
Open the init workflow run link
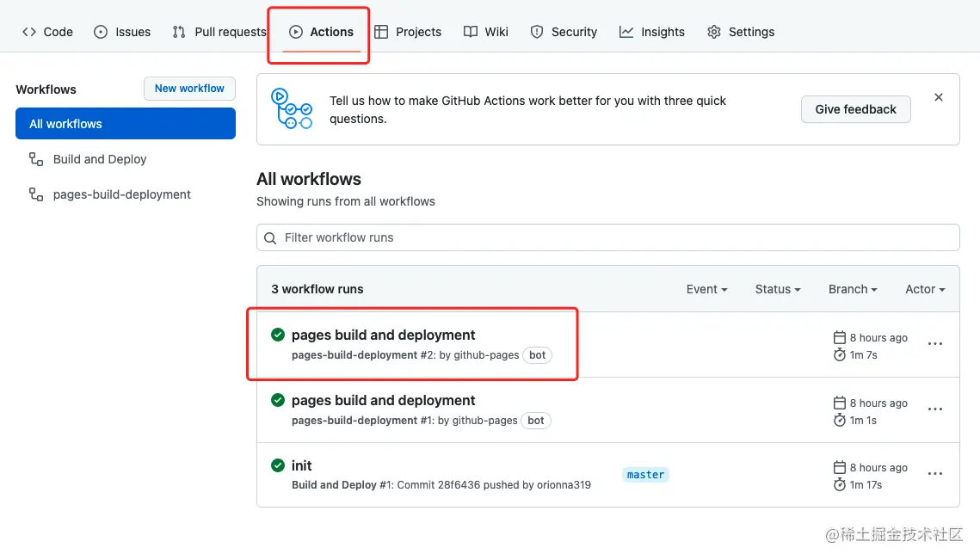[x=302, y=465]
